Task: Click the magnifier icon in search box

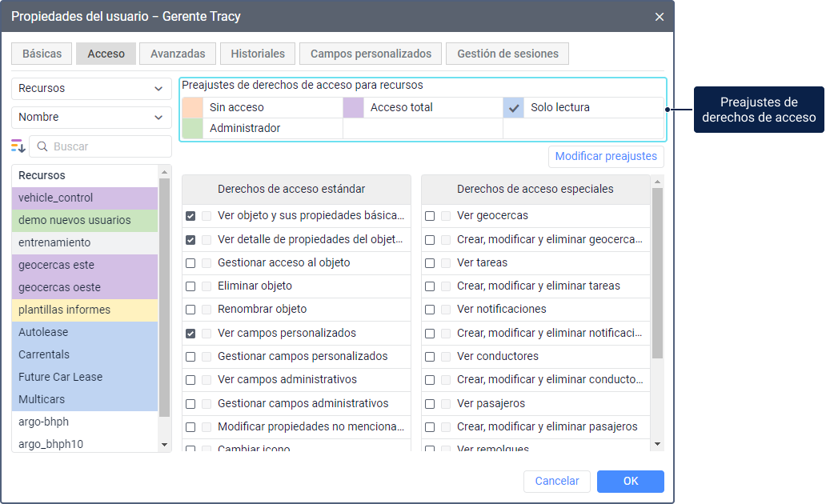Action: 42,146
